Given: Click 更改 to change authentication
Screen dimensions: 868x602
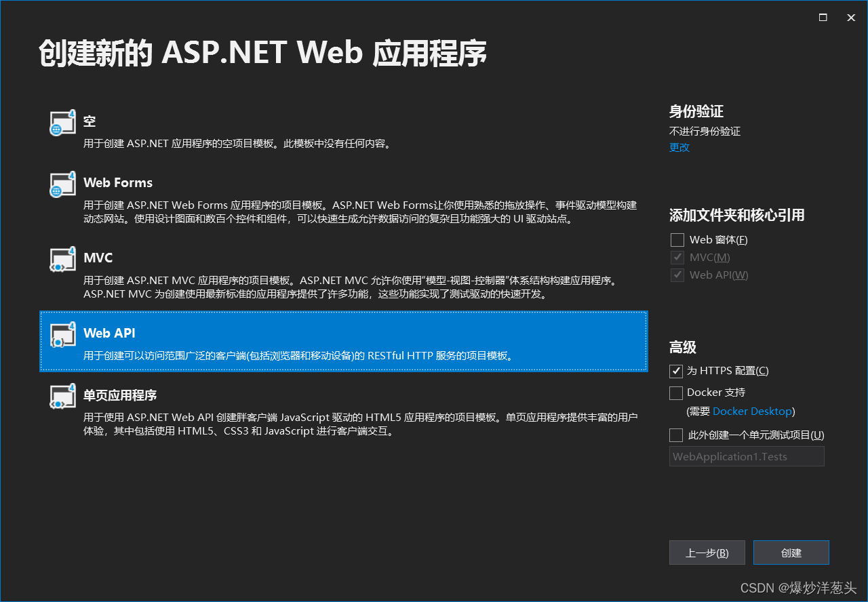Looking at the screenshot, I should click(x=679, y=147).
